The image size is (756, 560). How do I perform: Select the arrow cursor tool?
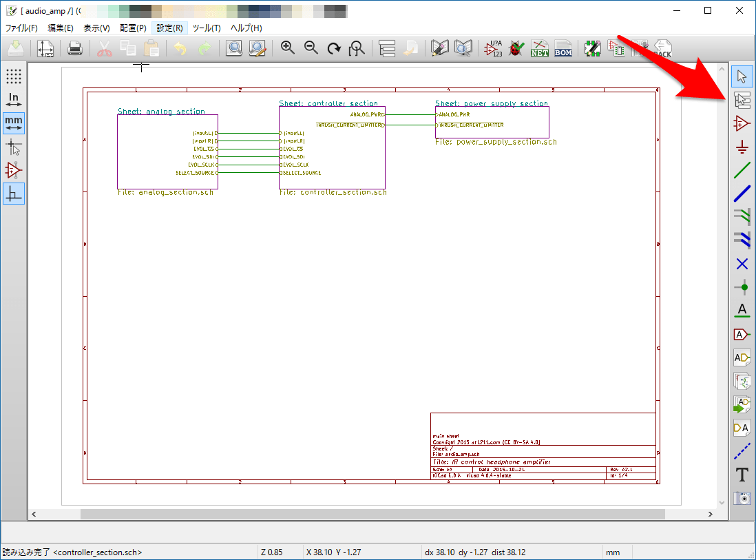(x=742, y=76)
